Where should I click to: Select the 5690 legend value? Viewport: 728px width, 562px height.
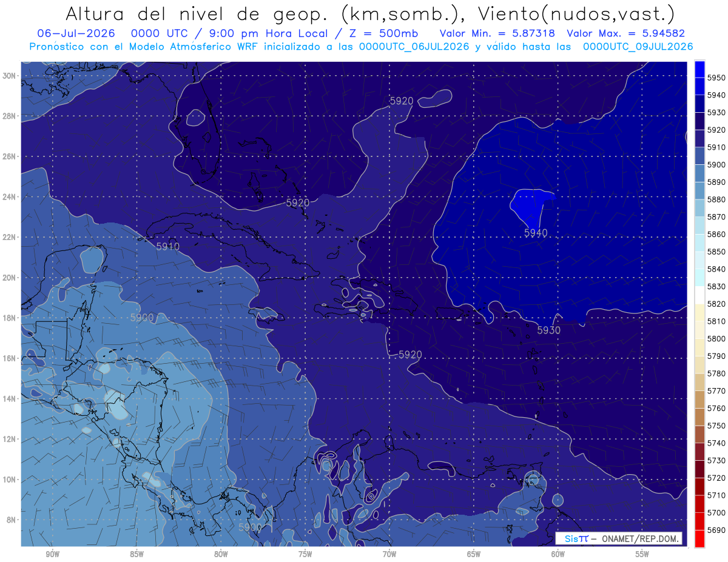coord(716,530)
